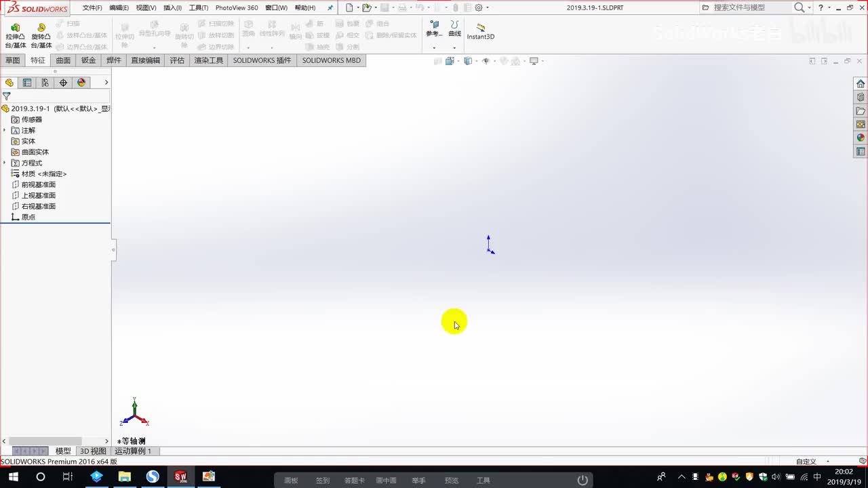Click the feature tree filter icon
Image resolution: width=868 pixels, height=488 pixels.
coord(7,96)
